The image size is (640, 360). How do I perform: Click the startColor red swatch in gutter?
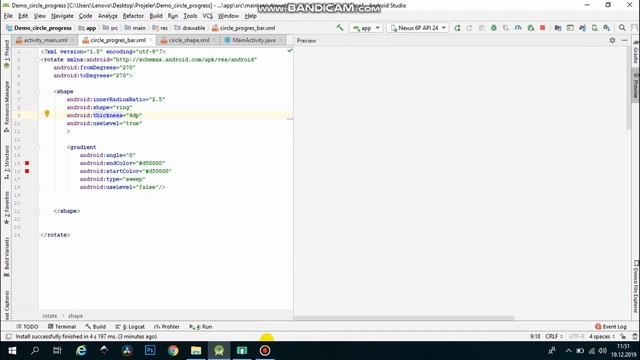[x=27, y=171]
